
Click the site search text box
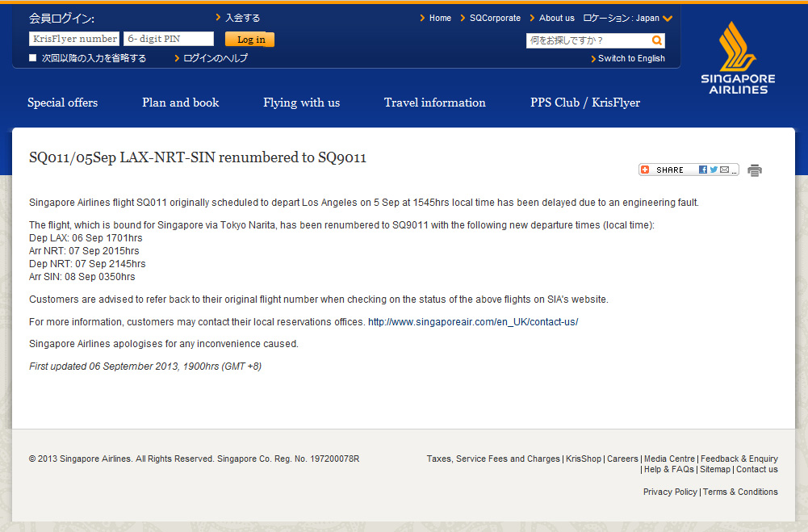[588, 40]
